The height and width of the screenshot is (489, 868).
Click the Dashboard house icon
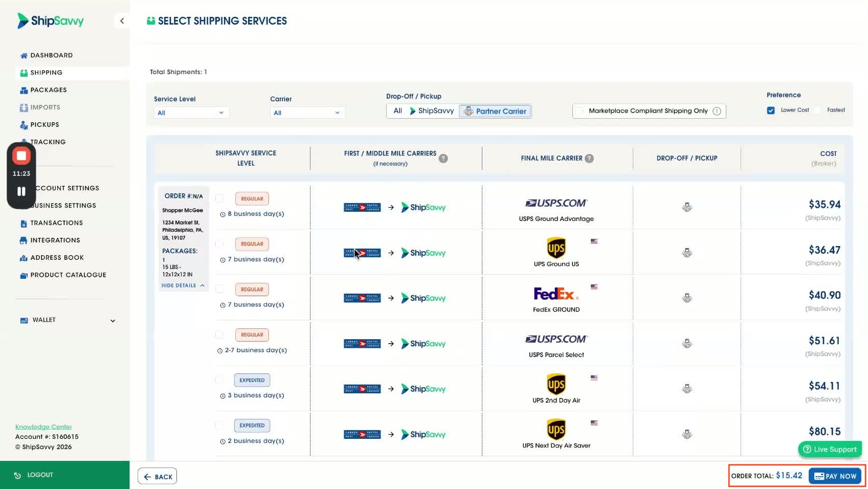(24, 55)
